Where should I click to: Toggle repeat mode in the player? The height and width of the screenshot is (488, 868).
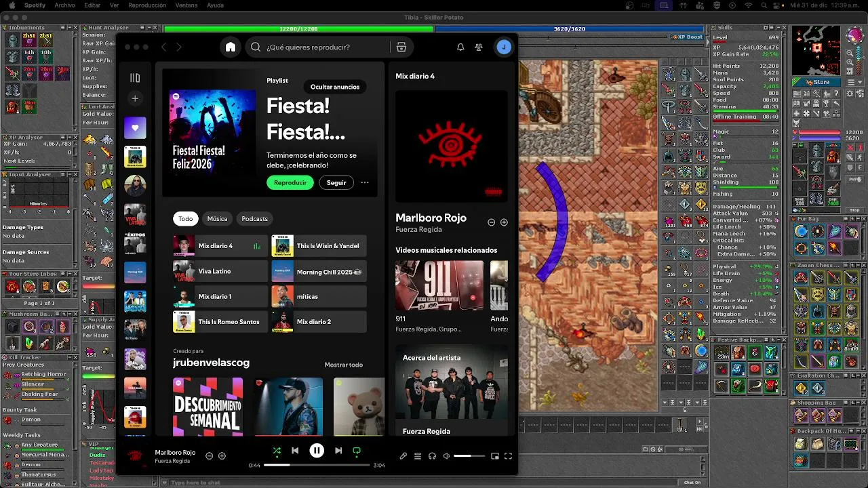(x=357, y=451)
